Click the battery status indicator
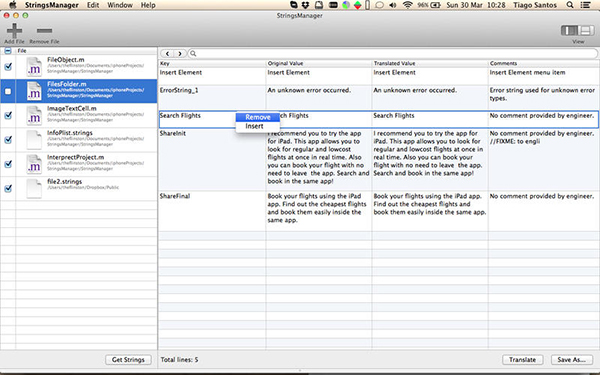Viewport: 600px width, 375px height. coord(429,5)
